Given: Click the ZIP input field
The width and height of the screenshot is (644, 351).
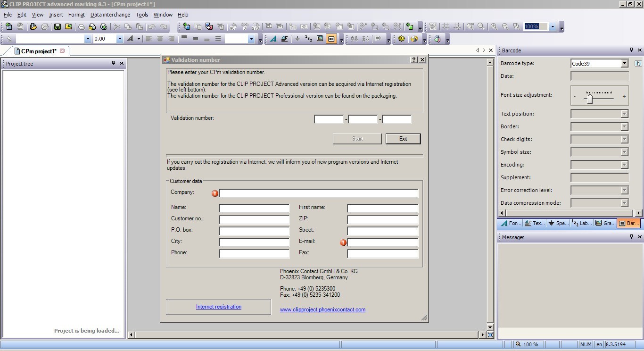Looking at the screenshot, I should pos(383,220).
